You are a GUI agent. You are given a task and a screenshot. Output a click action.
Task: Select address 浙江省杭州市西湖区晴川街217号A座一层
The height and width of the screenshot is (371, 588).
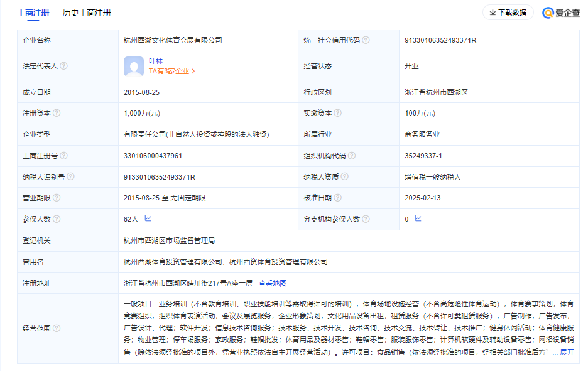[188, 283]
